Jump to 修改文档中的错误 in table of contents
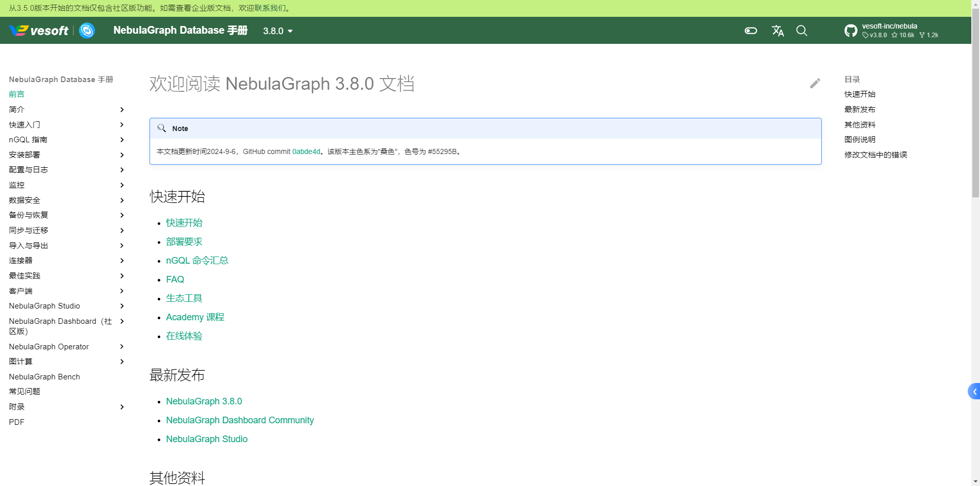The height and width of the screenshot is (486, 980). pyautogui.click(x=875, y=155)
